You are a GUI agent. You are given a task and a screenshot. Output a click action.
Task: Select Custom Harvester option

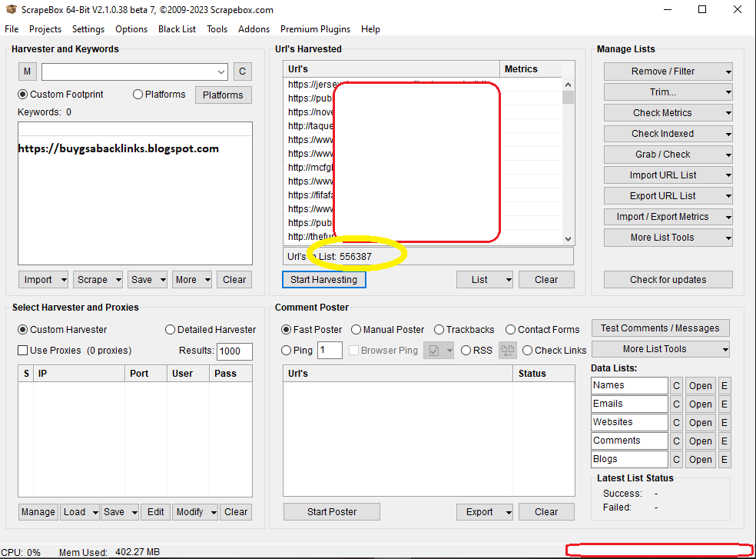pyautogui.click(x=22, y=330)
